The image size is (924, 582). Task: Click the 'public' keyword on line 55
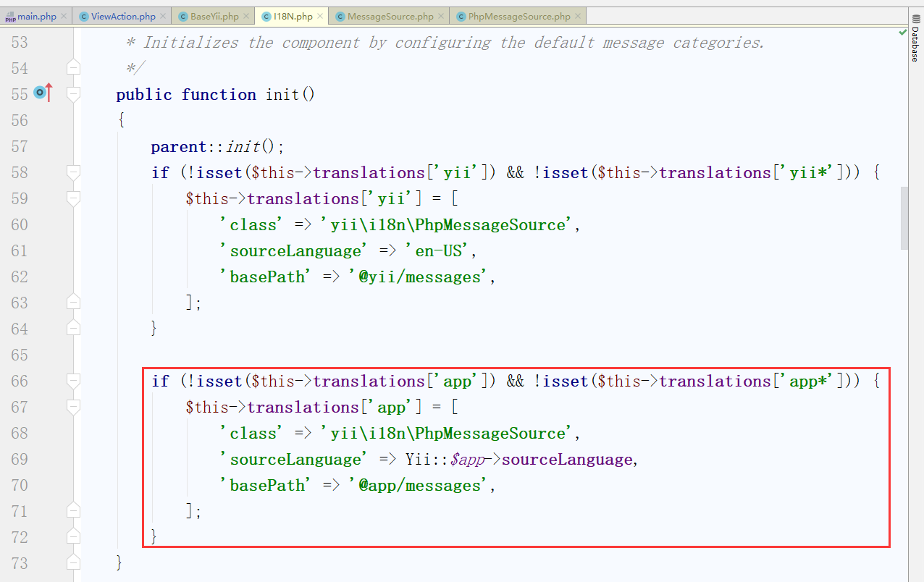144,95
